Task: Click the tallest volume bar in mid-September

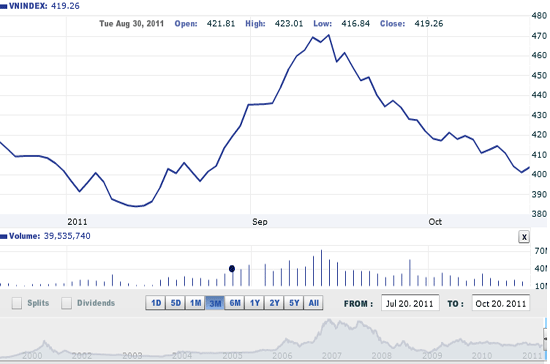Action: 321,268
